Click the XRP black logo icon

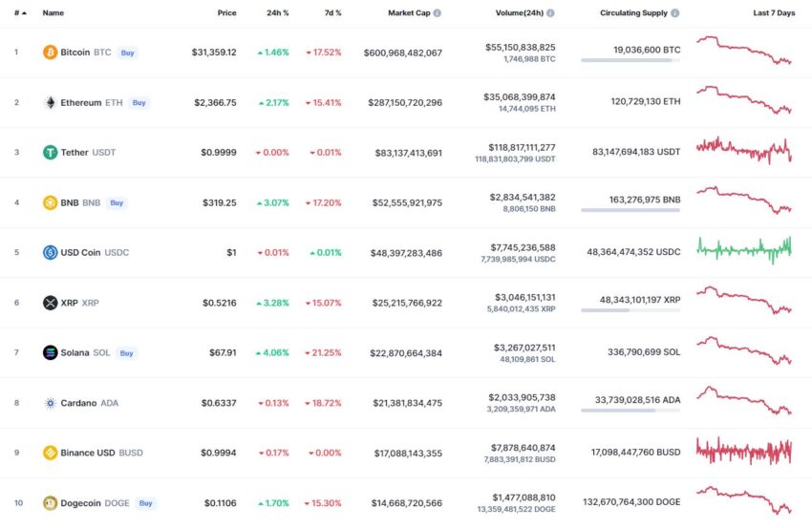(x=51, y=303)
